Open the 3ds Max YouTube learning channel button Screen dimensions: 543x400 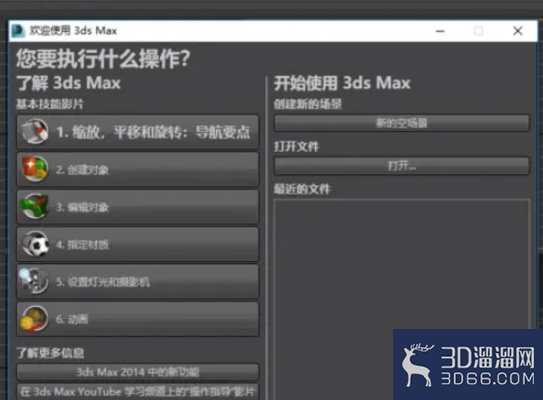(138, 392)
